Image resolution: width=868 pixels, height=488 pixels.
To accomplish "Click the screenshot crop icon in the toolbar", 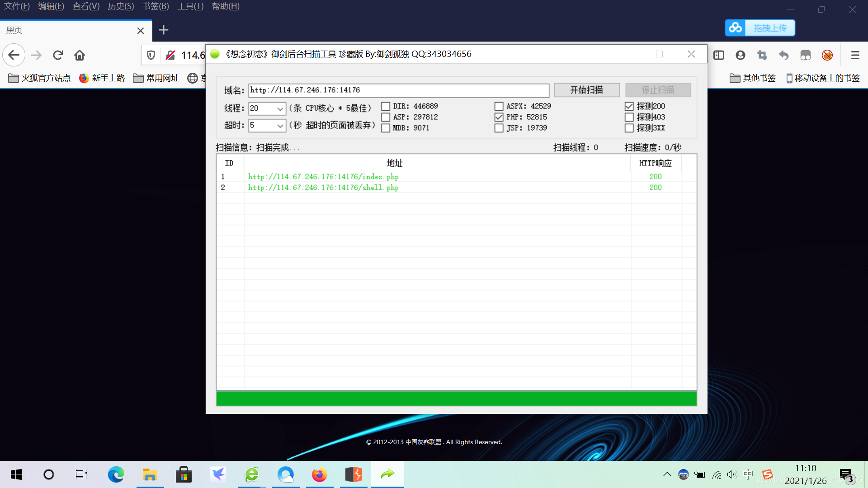I will pos(762,55).
